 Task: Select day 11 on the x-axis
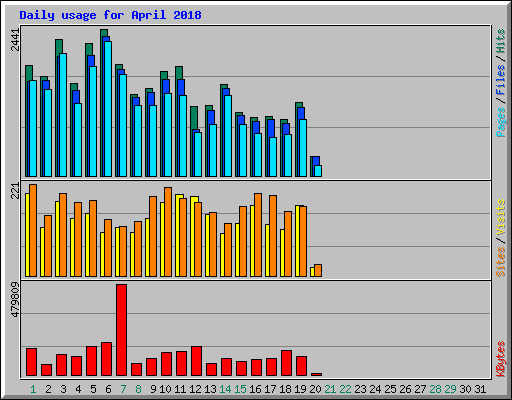click(180, 389)
